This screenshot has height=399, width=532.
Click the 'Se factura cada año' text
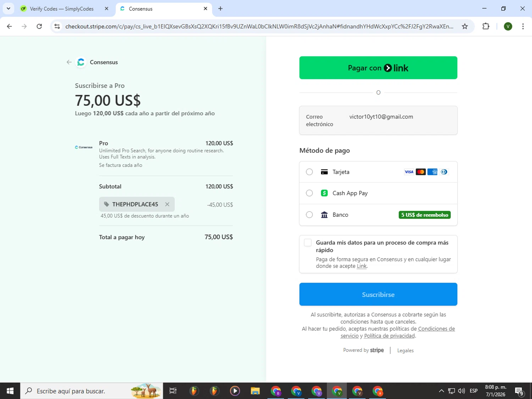pos(121,165)
